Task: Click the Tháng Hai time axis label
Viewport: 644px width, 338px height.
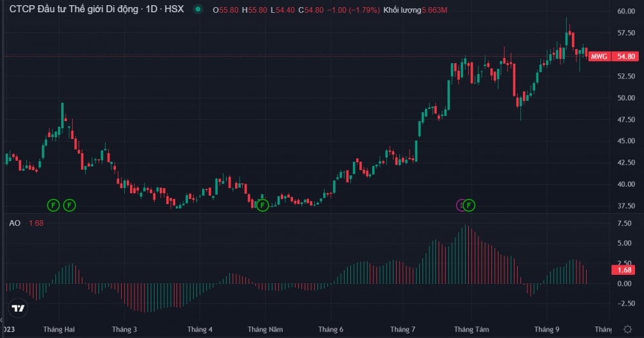Action: 59,330
